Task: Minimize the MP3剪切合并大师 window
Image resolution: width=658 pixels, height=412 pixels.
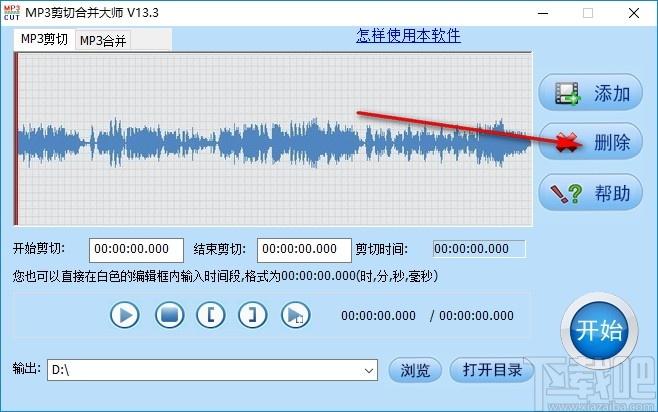Action: click(x=543, y=13)
